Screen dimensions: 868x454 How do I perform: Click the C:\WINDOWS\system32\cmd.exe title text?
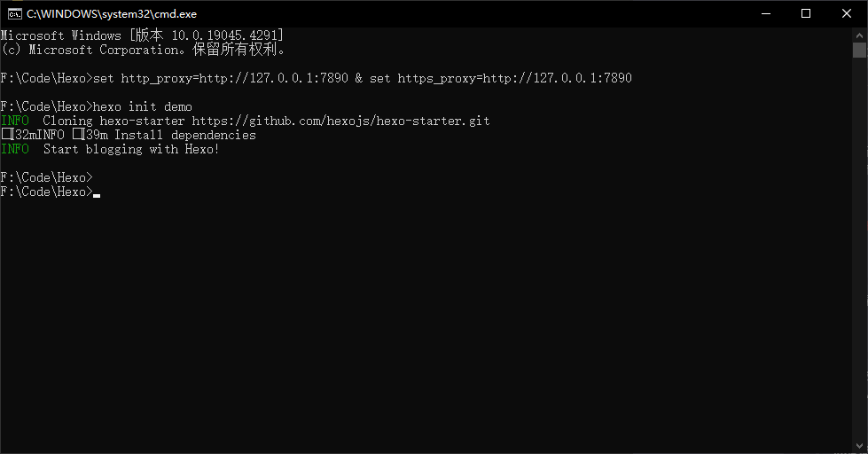112,14
